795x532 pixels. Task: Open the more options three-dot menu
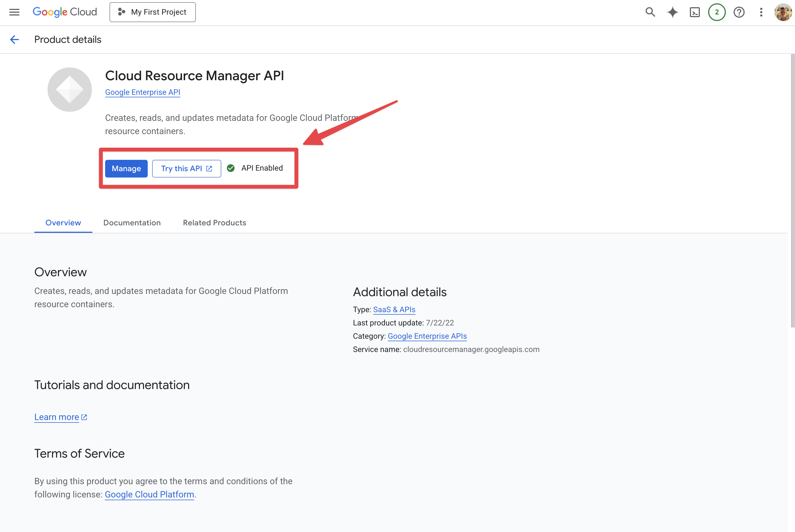[x=761, y=12]
